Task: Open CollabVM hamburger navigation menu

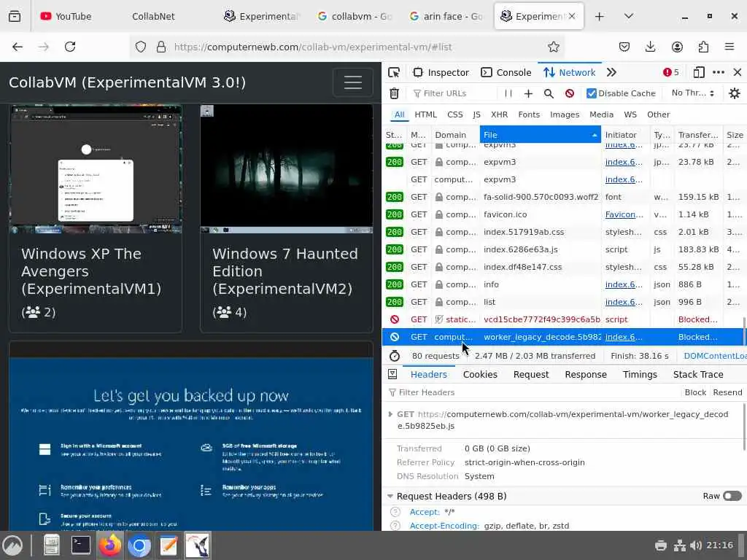Action: pos(353,82)
